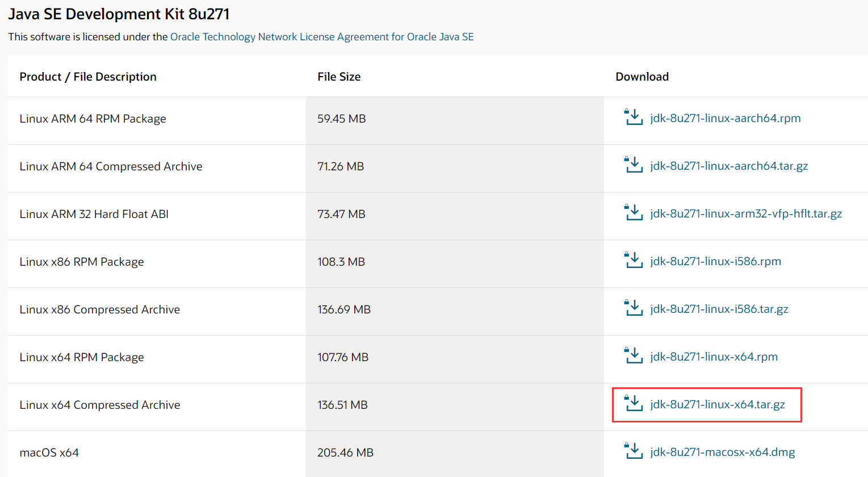The image size is (868, 477).
Task: Click download icon beside jdk-8u271-linux-x64.tar.gz
Action: click(x=633, y=404)
